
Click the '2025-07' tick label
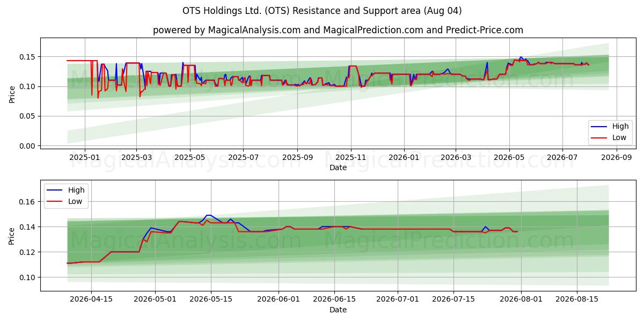pos(244,157)
